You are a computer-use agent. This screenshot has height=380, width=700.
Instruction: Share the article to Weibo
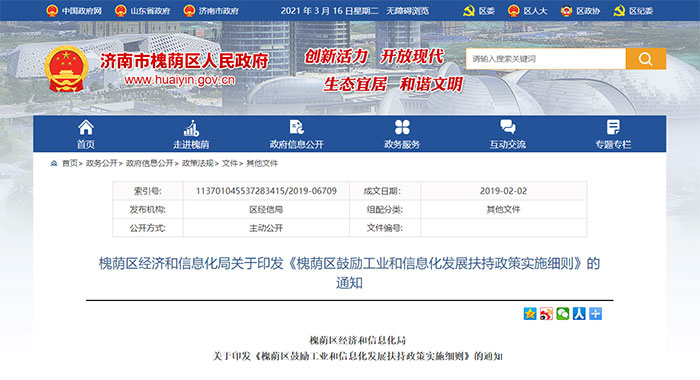click(x=546, y=314)
